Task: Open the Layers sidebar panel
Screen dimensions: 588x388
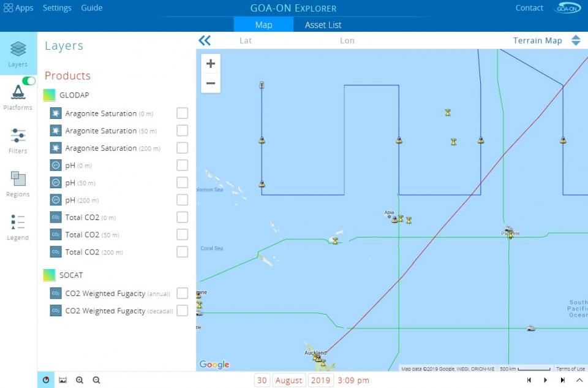Action: pyautogui.click(x=18, y=53)
